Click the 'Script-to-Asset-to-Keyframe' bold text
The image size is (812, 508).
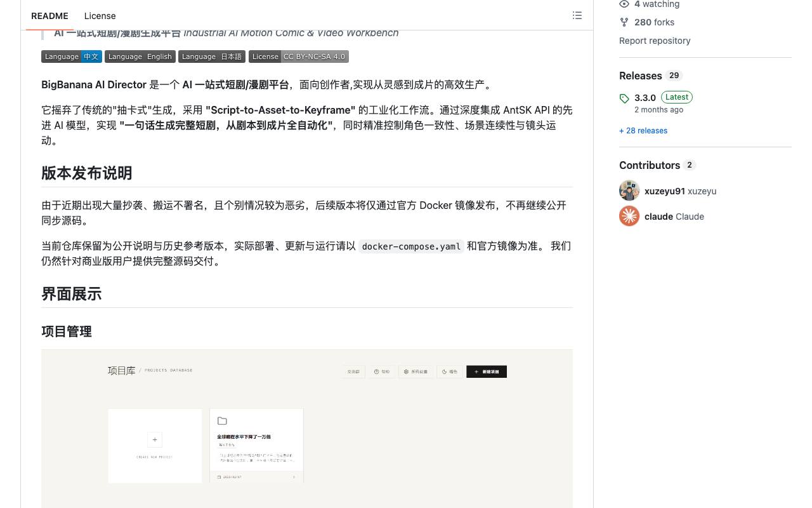[x=280, y=110]
